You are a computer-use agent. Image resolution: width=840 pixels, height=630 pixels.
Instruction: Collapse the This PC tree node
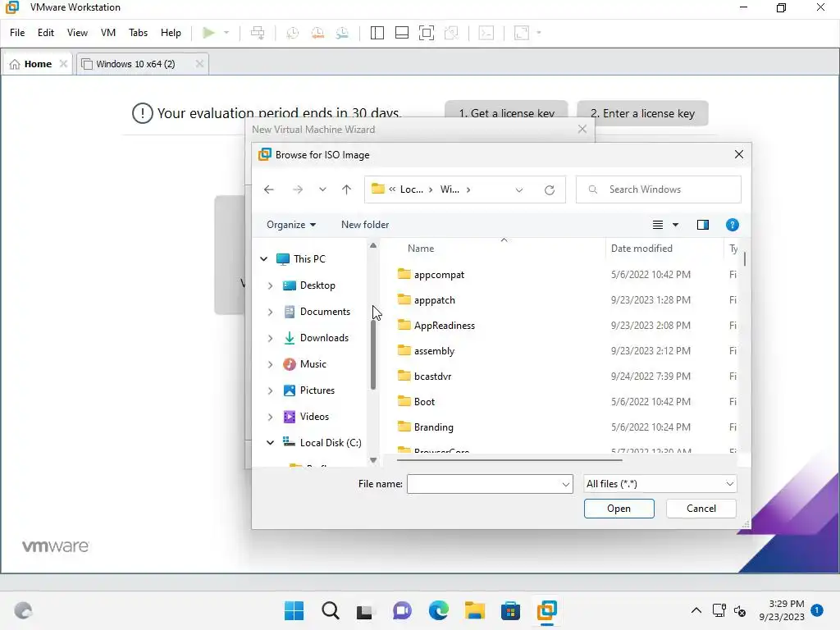tap(263, 259)
